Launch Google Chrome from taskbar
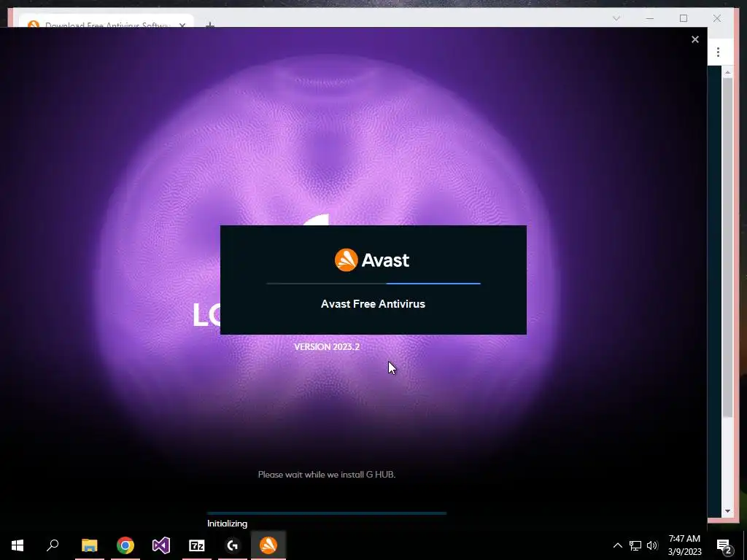 coord(125,545)
